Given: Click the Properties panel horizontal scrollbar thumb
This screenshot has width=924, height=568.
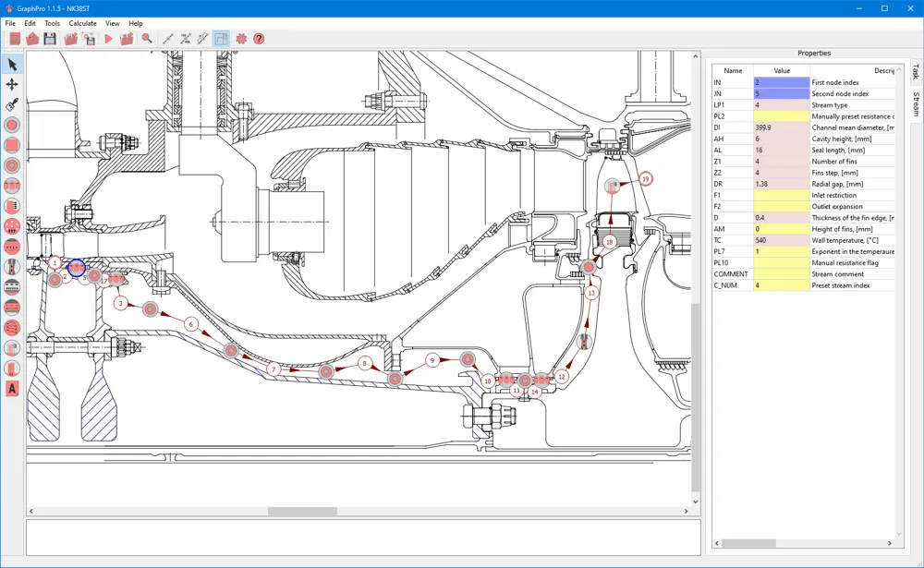Looking at the screenshot, I should tap(748, 543).
